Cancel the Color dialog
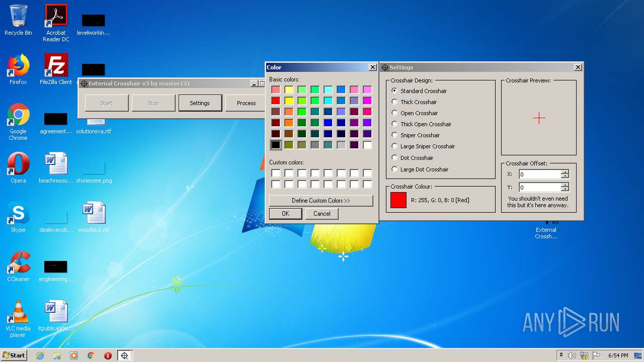This screenshot has height=362, width=644. click(x=322, y=214)
